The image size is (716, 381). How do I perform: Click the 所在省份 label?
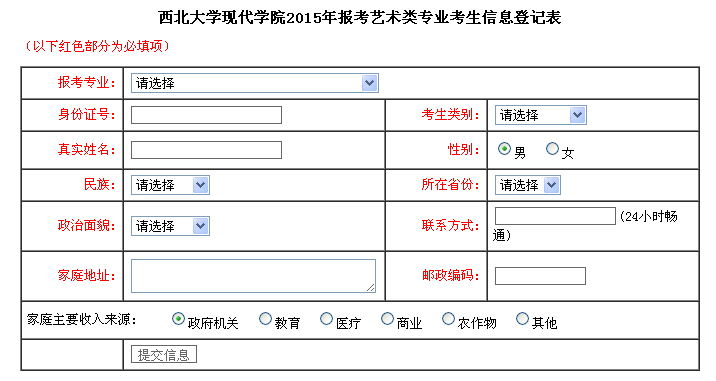(450, 185)
